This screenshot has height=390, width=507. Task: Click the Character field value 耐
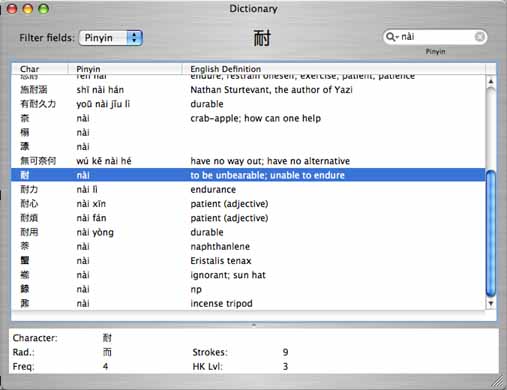(x=107, y=338)
